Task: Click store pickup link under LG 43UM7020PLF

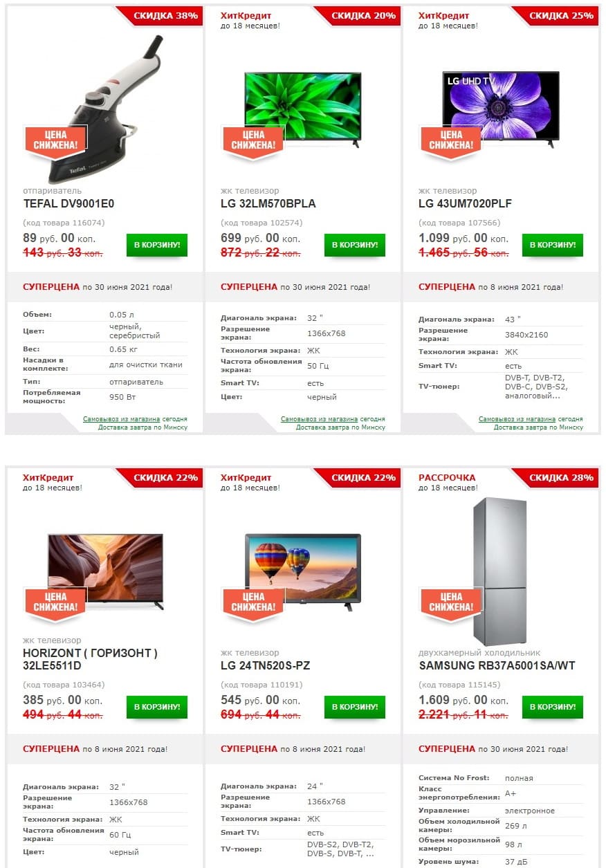Action: click(x=517, y=419)
